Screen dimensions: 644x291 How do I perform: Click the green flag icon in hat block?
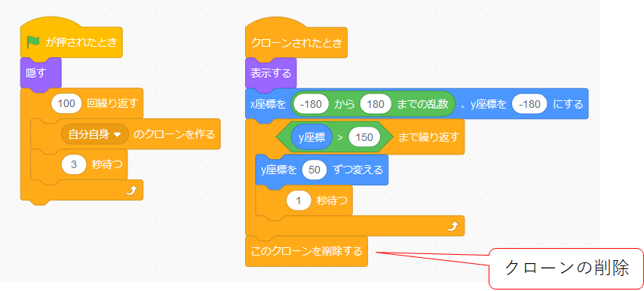[x=33, y=42]
